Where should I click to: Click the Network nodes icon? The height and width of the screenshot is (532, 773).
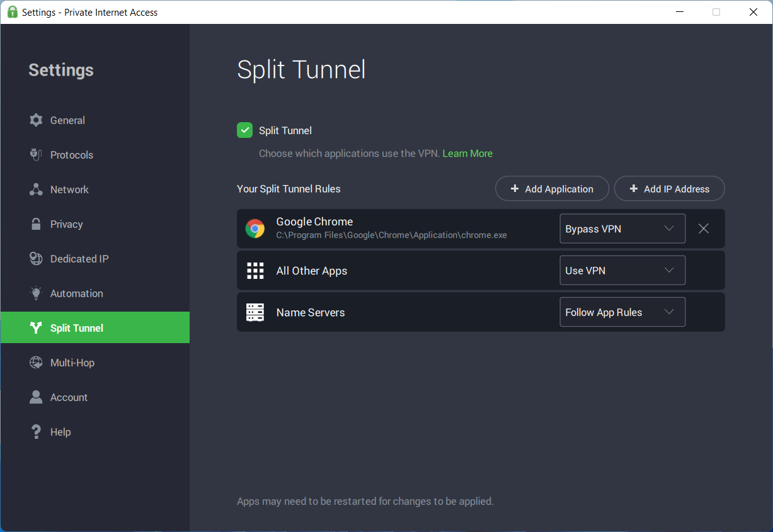tap(37, 190)
